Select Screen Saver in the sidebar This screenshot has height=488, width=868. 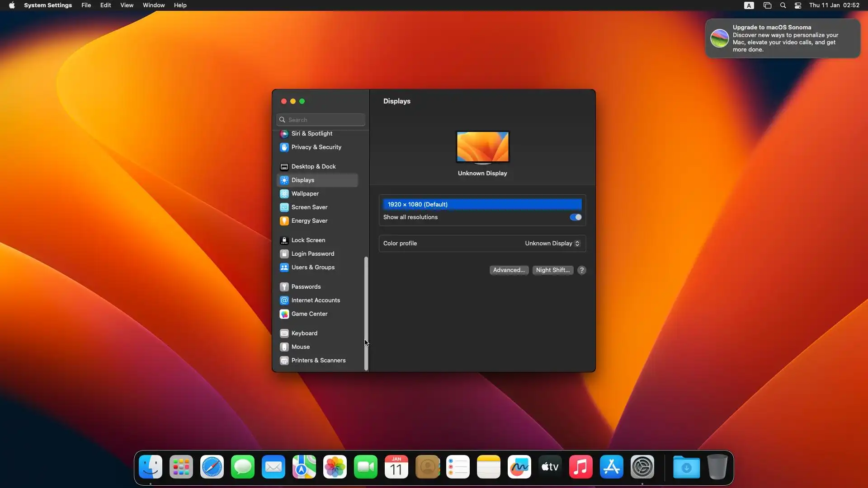(x=309, y=207)
